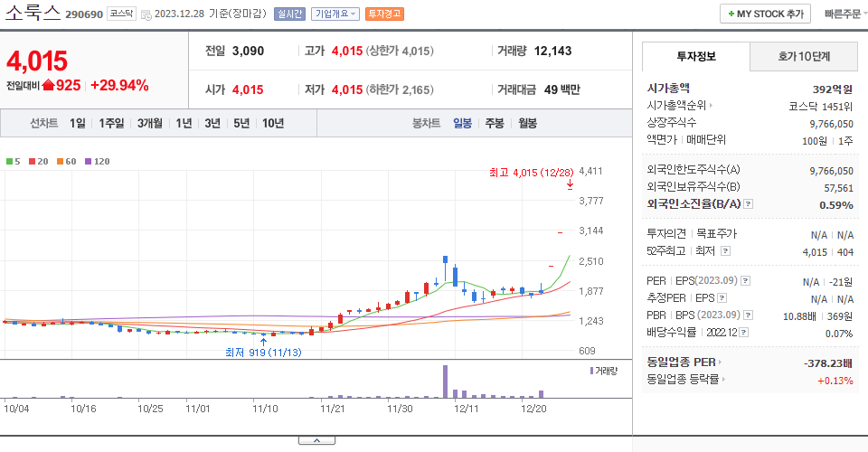Image resolution: width=868 pixels, height=452 pixels.
Task: Click the red up arrow beside 전일대비 925
Action: 48,85
